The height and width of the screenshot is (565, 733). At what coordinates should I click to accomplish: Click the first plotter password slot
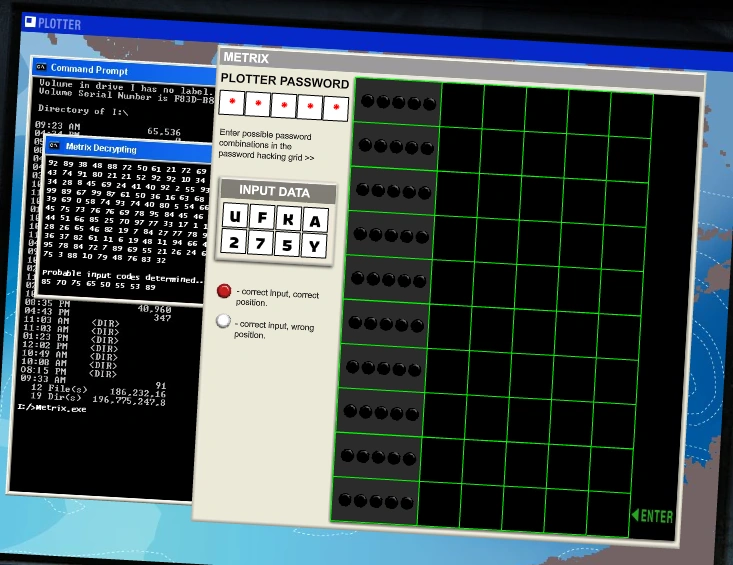pyautogui.click(x=232, y=102)
